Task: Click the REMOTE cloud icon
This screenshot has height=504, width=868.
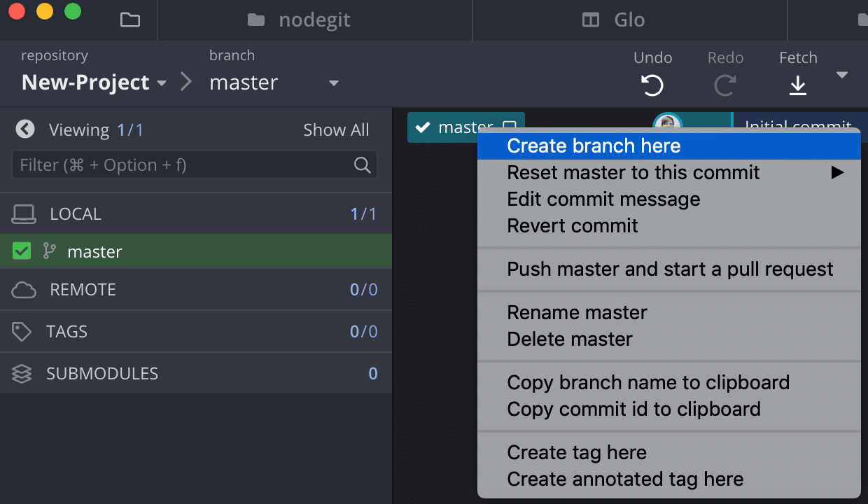Action: coord(23,289)
